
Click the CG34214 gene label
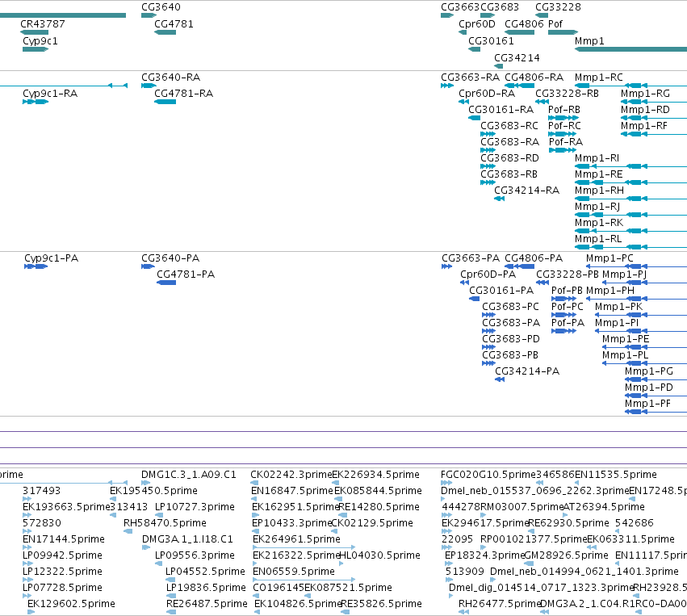[517, 58]
